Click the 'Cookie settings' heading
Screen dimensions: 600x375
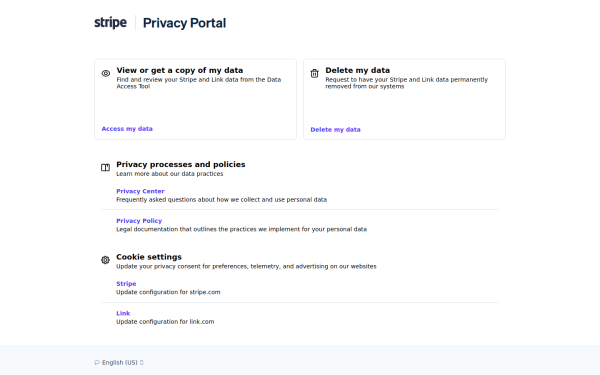tap(149, 257)
